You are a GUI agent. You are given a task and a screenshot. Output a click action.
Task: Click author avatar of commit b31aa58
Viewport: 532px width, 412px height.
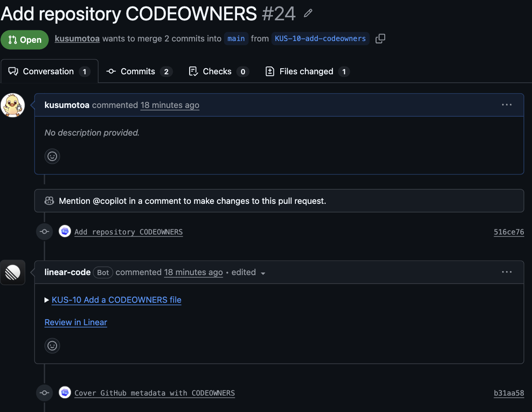(65, 393)
